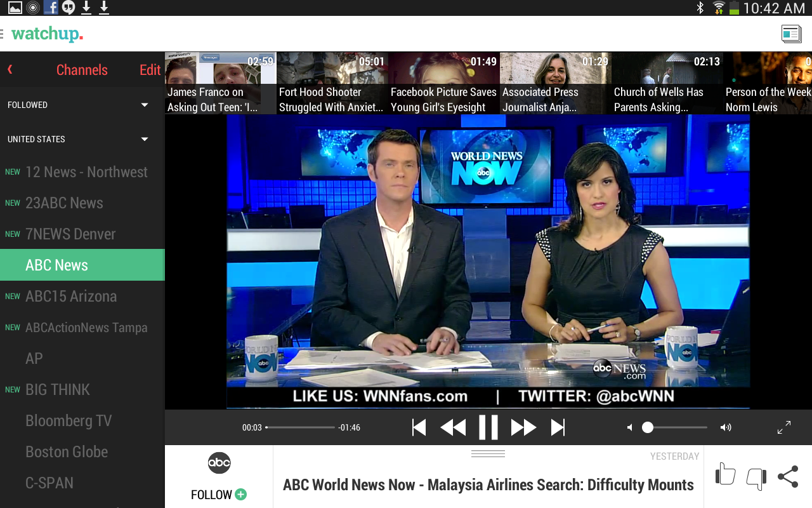Skip to previous video
The image size is (812, 508).
tap(419, 427)
